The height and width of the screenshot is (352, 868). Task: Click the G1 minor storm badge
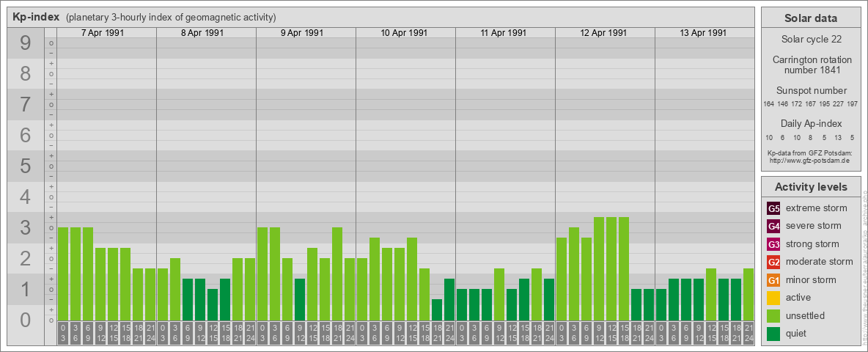773,280
